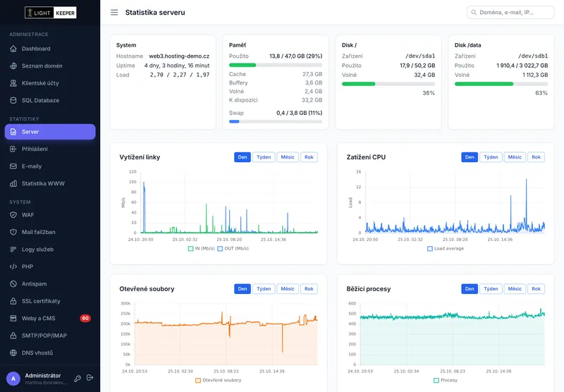Click the Logy služeb lines icon
The image size is (564, 392).
pyautogui.click(x=13, y=249)
